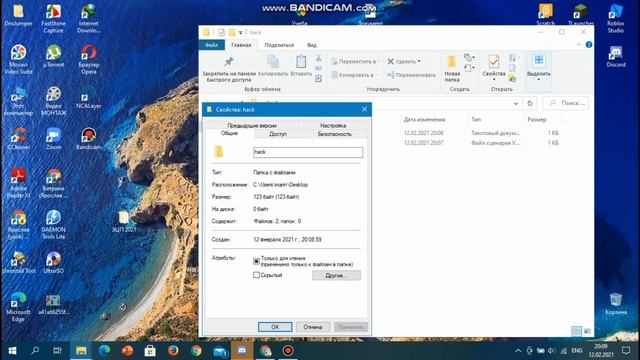Open Microsoft Edge desktop shortcut
This screenshot has height=360, width=640.
click(18, 307)
